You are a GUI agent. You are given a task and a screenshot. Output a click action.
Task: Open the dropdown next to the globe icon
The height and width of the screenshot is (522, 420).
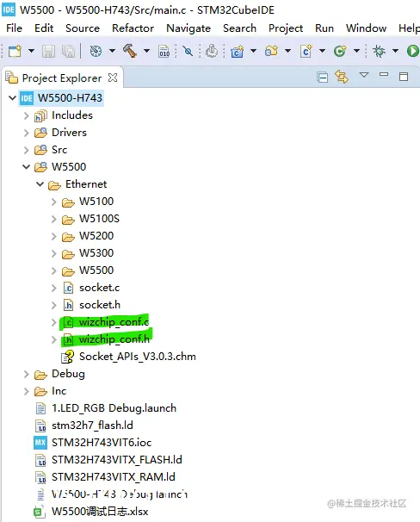112,51
